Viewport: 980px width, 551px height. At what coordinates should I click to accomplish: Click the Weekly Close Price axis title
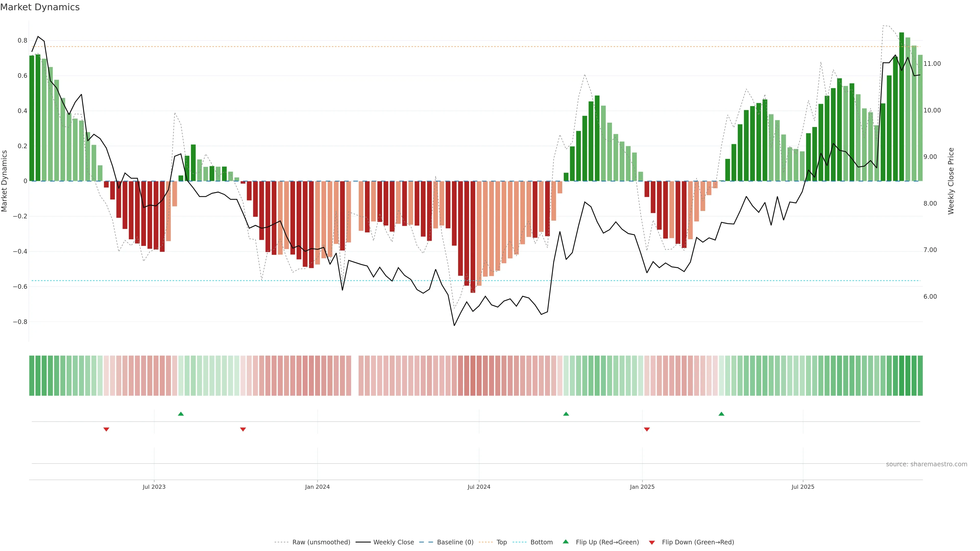point(951,181)
